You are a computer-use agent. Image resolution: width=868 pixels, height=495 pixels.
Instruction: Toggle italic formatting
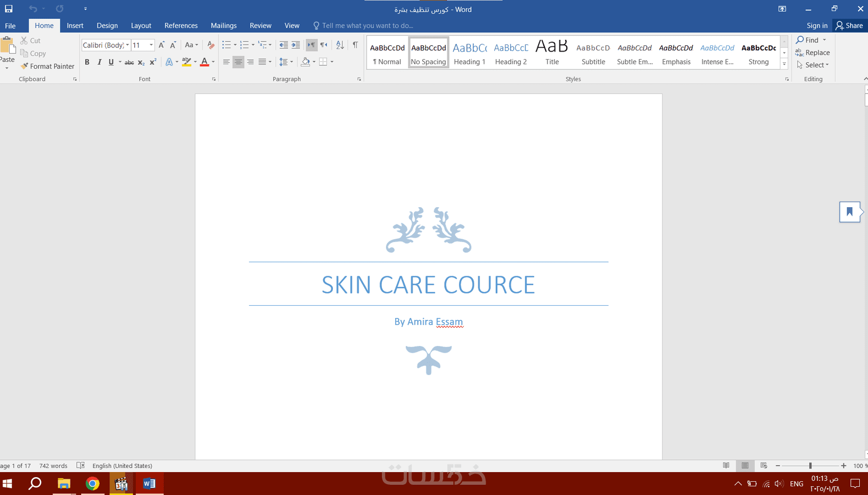pyautogui.click(x=99, y=62)
